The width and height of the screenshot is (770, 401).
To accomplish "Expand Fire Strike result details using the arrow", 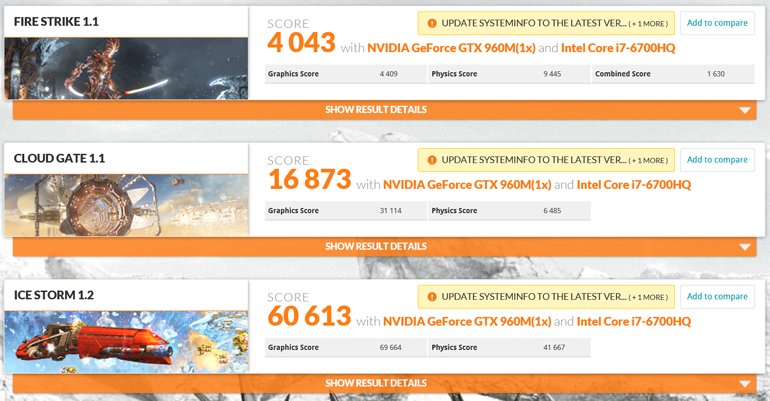I will [x=744, y=110].
